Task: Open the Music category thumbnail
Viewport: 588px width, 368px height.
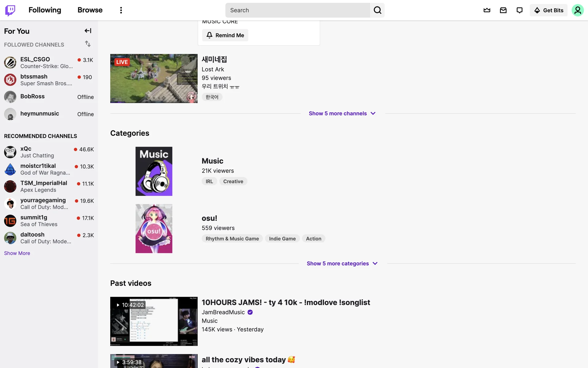Action: 154,171
